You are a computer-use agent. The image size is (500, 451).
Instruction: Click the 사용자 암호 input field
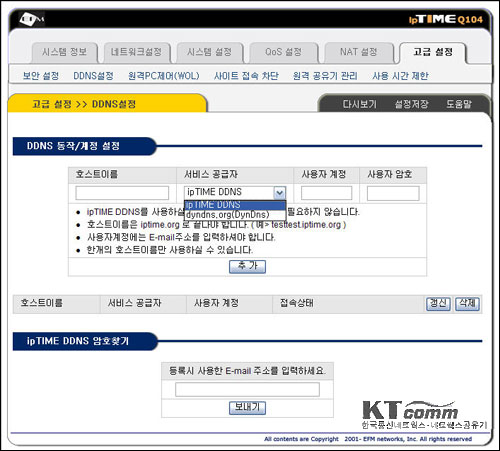tap(393, 193)
